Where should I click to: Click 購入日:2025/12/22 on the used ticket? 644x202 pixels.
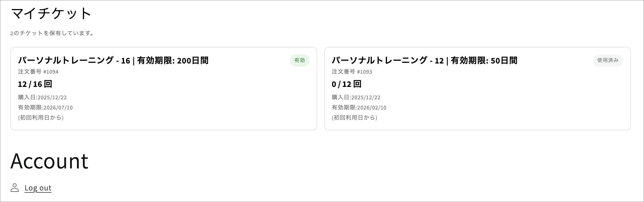pyautogui.click(x=356, y=97)
